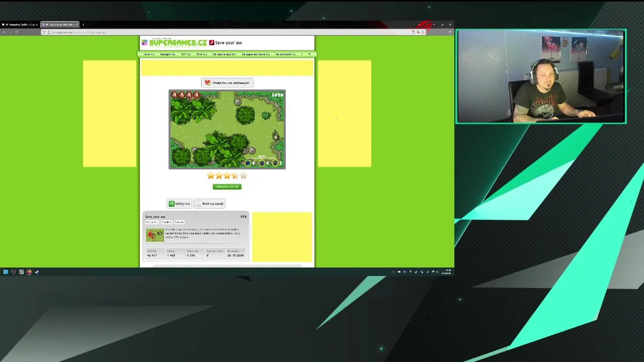Rate the game one star
Viewport: 644px width, 362px height.
(211, 175)
